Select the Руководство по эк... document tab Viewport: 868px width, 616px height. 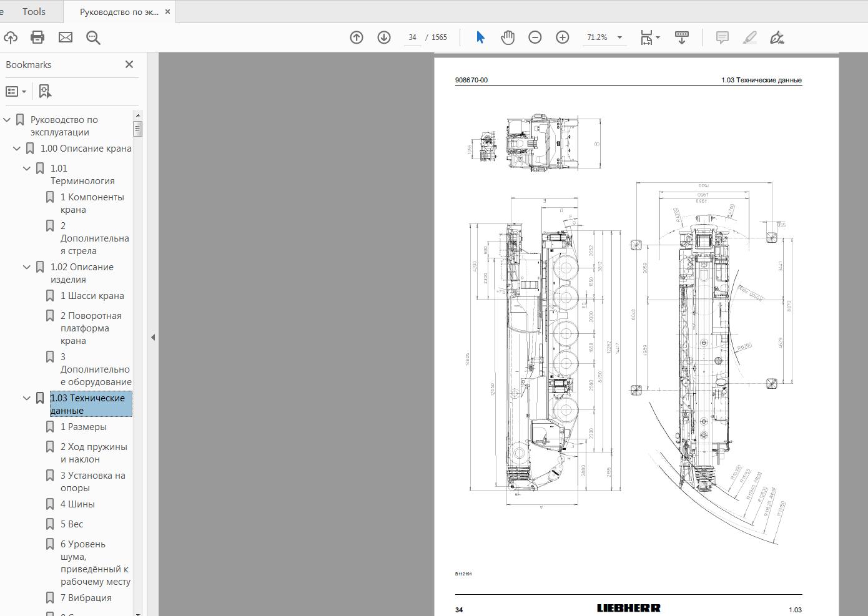(119, 12)
